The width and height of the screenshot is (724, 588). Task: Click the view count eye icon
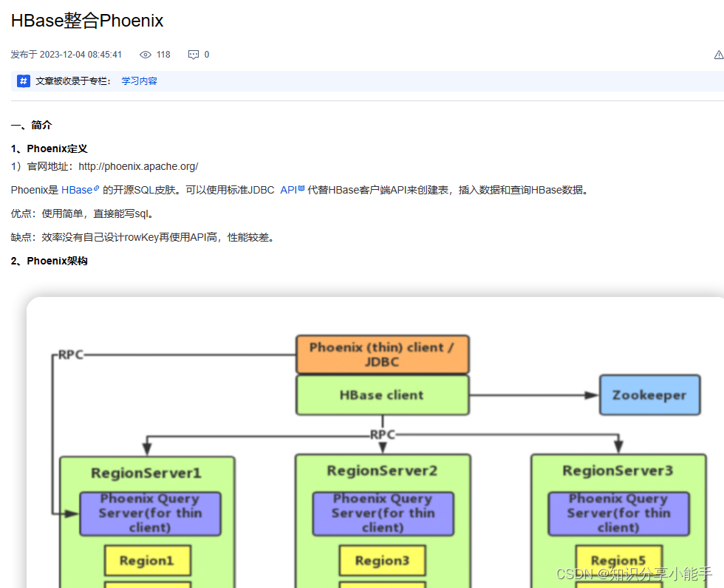click(x=145, y=55)
